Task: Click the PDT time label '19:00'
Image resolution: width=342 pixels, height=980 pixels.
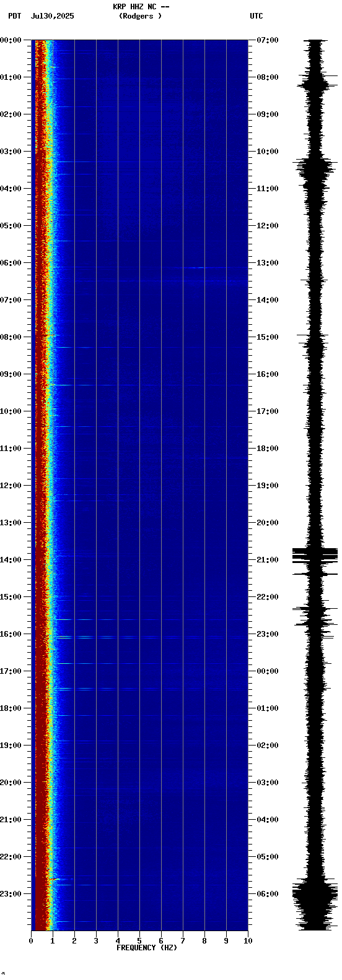Action: [x=11, y=746]
